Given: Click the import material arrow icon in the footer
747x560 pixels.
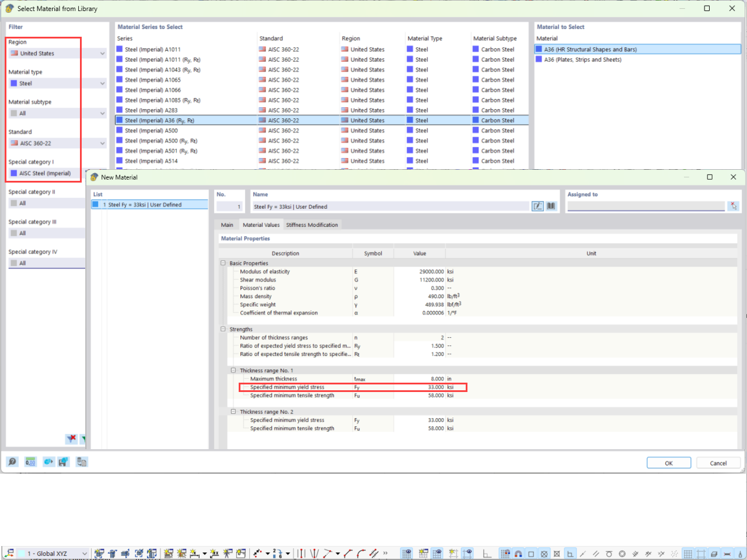Looking at the screenshot, I should (48, 461).
